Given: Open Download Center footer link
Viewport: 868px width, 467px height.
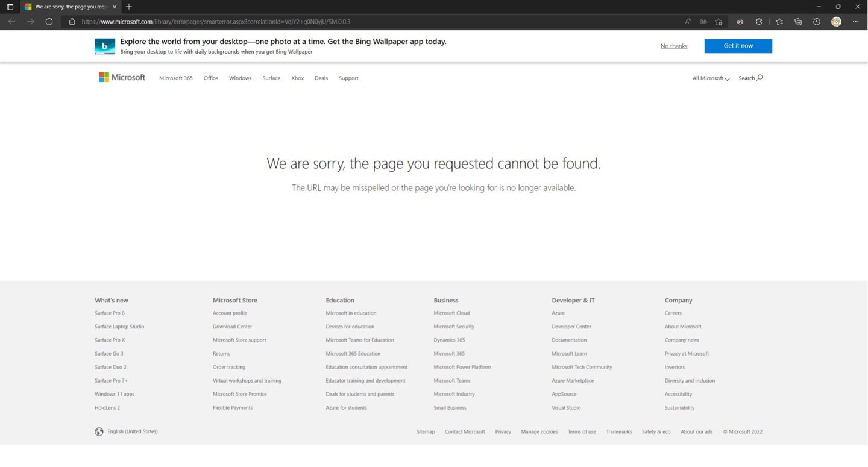Looking at the screenshot, I should (232, 327).
